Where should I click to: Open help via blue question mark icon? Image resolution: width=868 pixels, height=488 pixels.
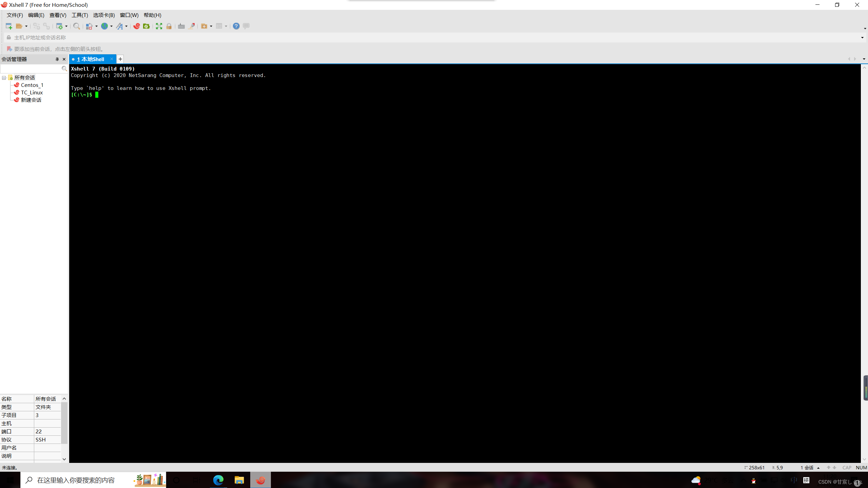pyautogui.click(x=236, y=26)
